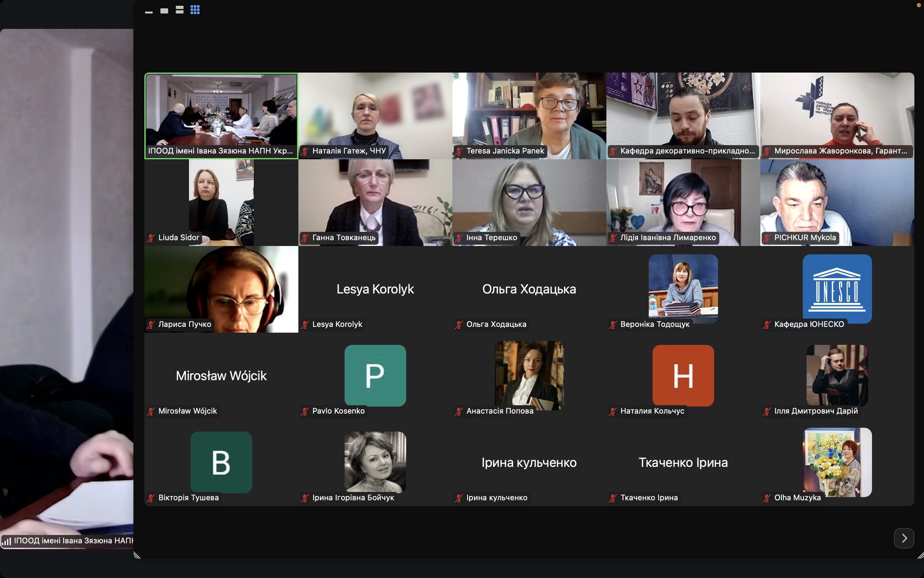Click Вікторія Тушева green B avatar
This screenshot has height=578, width=924.
tap(221, 462)
